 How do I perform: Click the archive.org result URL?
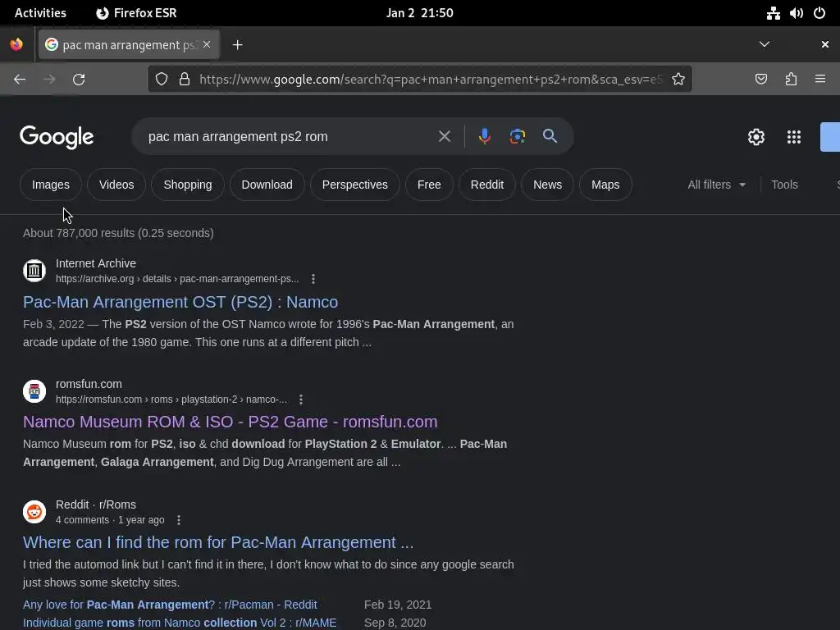tap(177, 279)
